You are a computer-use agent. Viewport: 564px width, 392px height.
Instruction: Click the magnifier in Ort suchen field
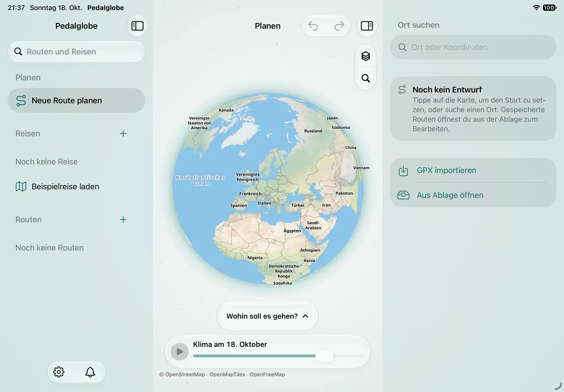click(x=402, y=47)
